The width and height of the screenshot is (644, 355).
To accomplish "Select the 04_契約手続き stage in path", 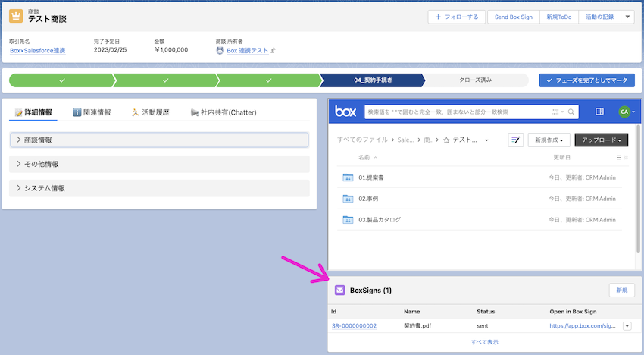I will 373,80.
